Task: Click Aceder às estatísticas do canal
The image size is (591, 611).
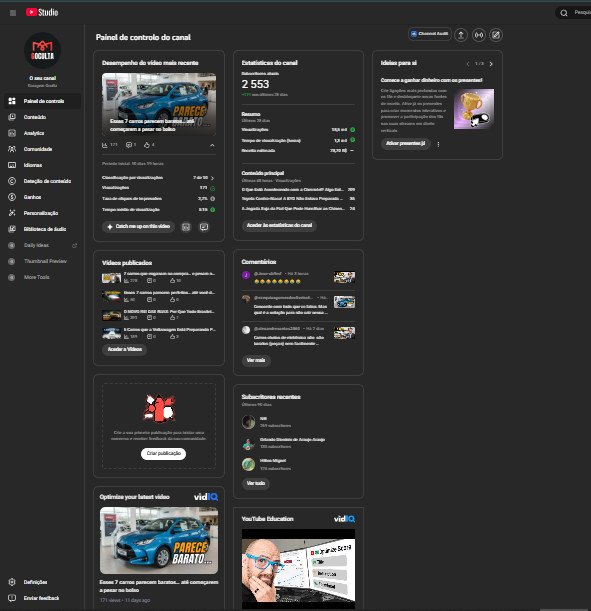Action: [279, 225]
